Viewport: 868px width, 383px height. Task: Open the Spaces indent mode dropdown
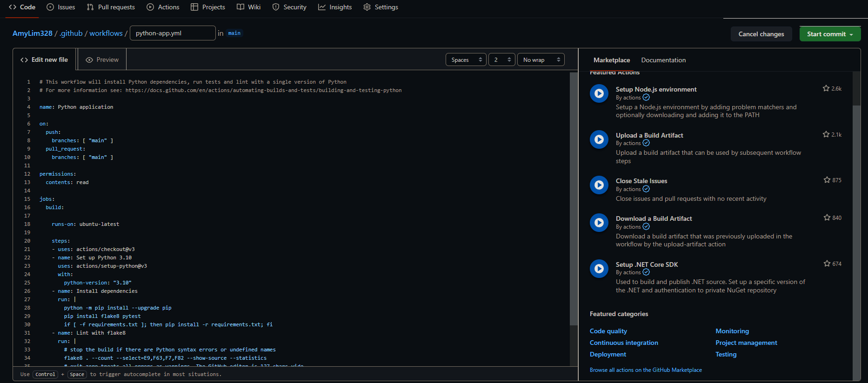[x=466, y=59]
